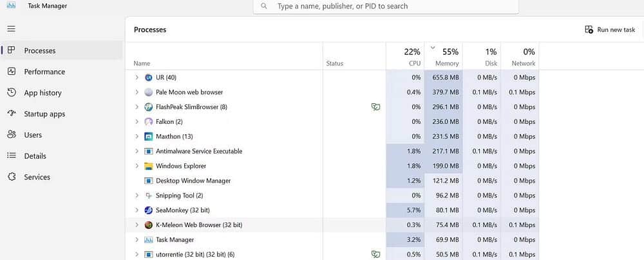Click the Windows Explorer folder icon
The image size is (644, 260).
[149, 166]
